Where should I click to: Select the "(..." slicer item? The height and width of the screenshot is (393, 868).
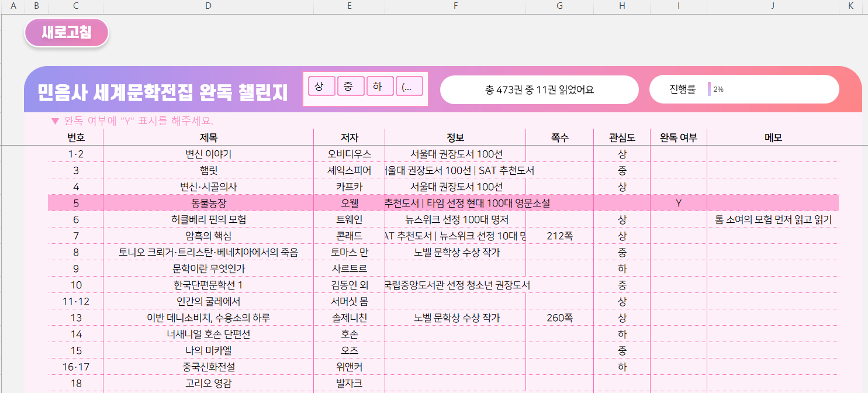(x=409, y=87)
